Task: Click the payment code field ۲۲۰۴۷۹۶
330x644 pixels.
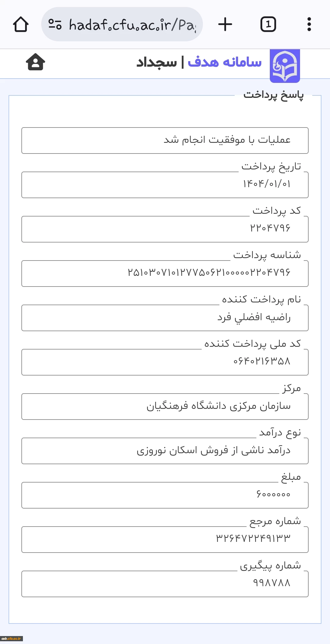Action: click(x=165, y=229)
